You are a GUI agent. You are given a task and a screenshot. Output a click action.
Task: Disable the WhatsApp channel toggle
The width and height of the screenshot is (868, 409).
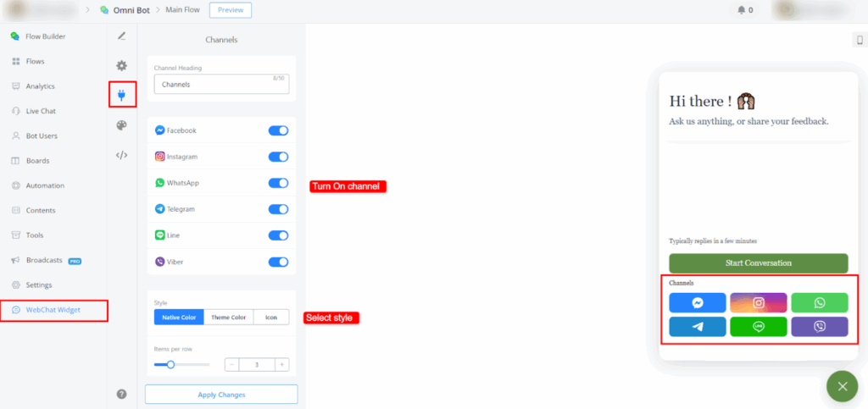point(278,183)
